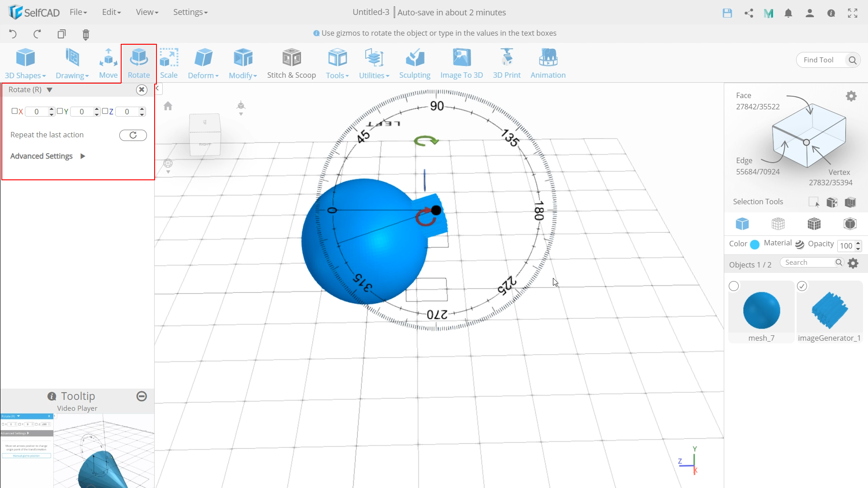Open the View menu
Viewport: 868px width, 488px height.
(x=147, y=12)
